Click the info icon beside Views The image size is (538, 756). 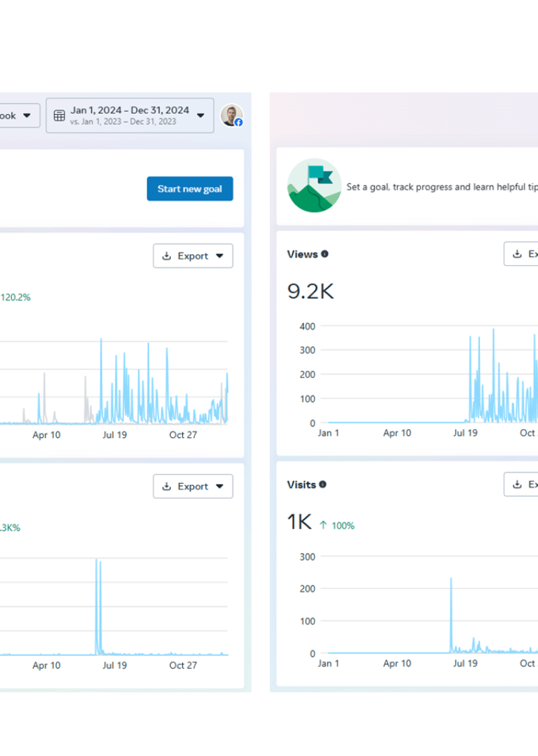[325, 254]
